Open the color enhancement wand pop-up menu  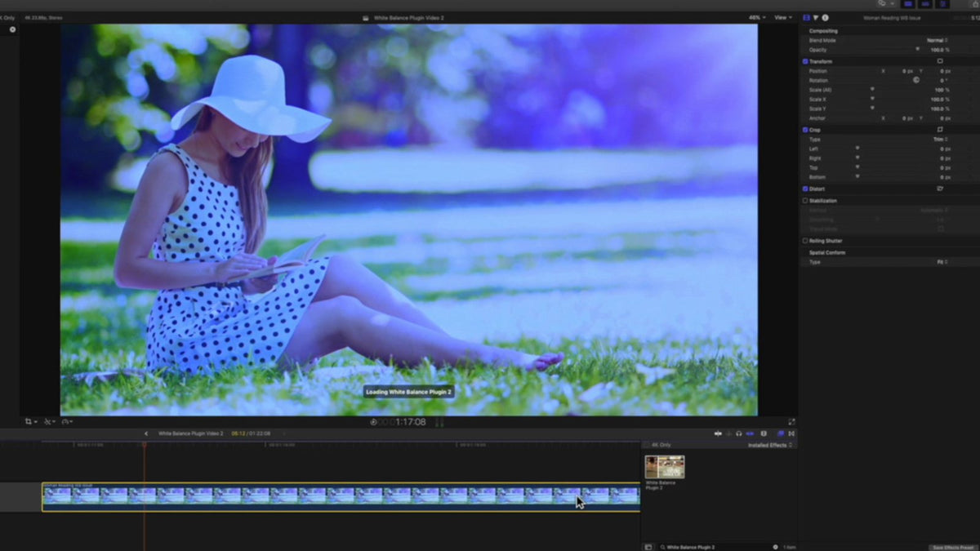pos(49,422)
